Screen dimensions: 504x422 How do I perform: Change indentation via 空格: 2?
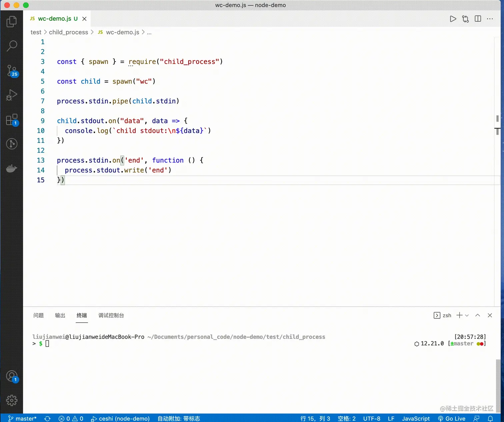pyautogui.click(x=347, y=418)
